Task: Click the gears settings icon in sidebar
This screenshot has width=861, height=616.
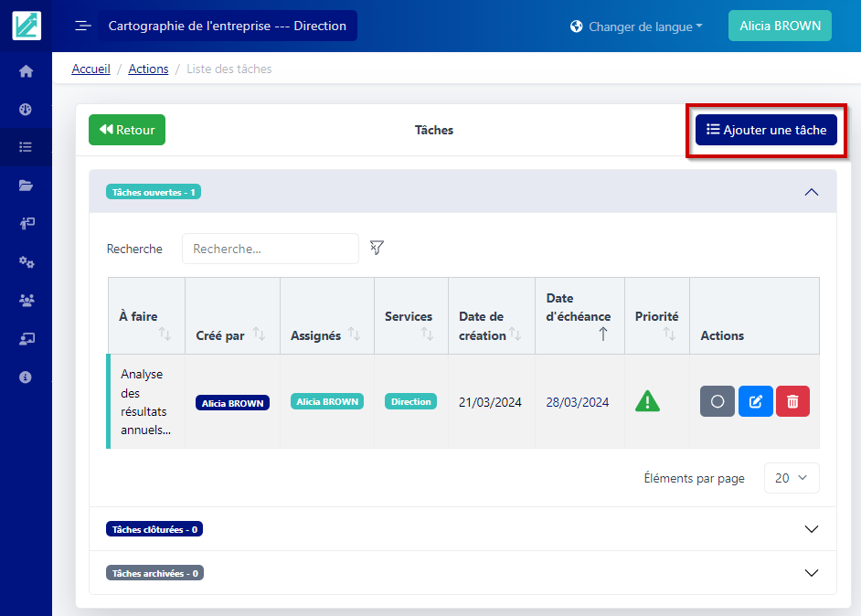Action: (26, 262)
